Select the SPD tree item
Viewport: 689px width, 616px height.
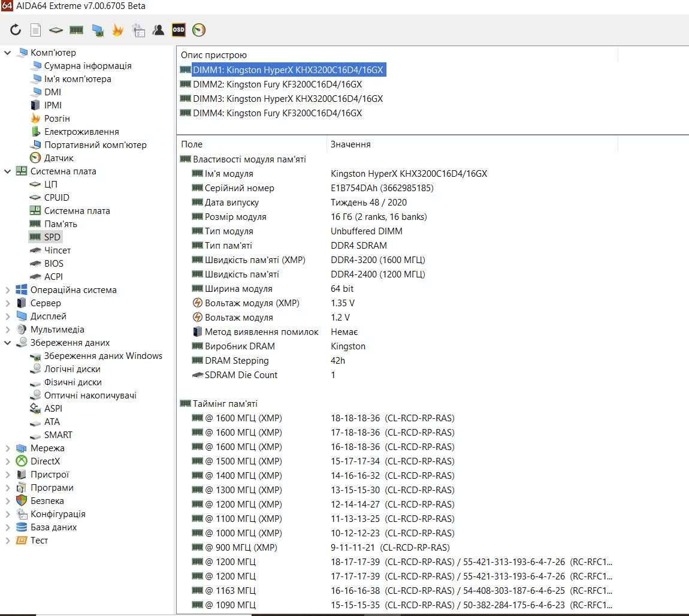[52, 237]
